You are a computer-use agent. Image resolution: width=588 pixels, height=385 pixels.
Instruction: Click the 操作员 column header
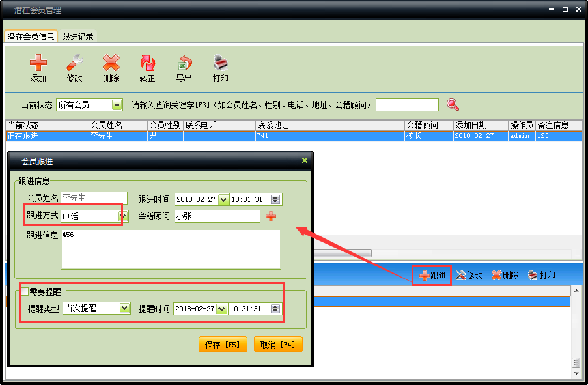(x=522, y=125)
